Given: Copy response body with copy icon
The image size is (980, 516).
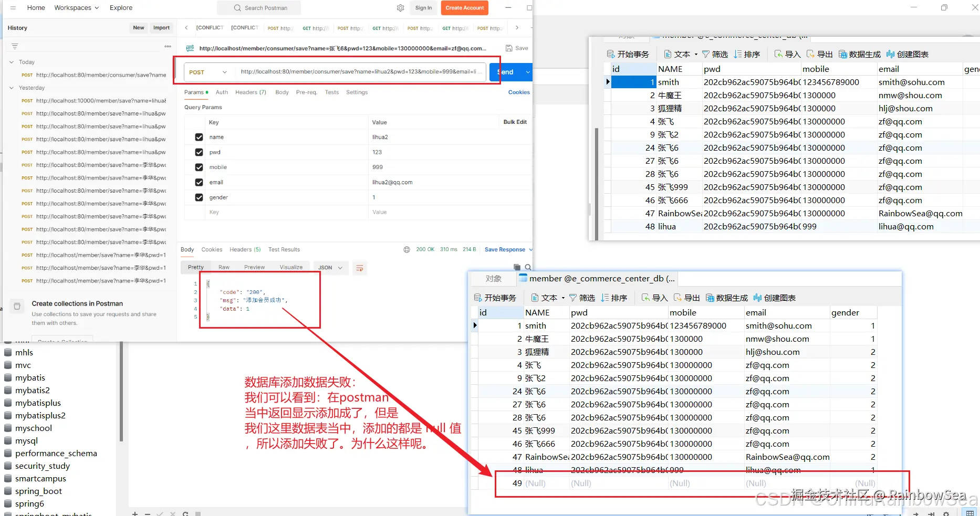Looking at the screenshot, I should [517, 267].
